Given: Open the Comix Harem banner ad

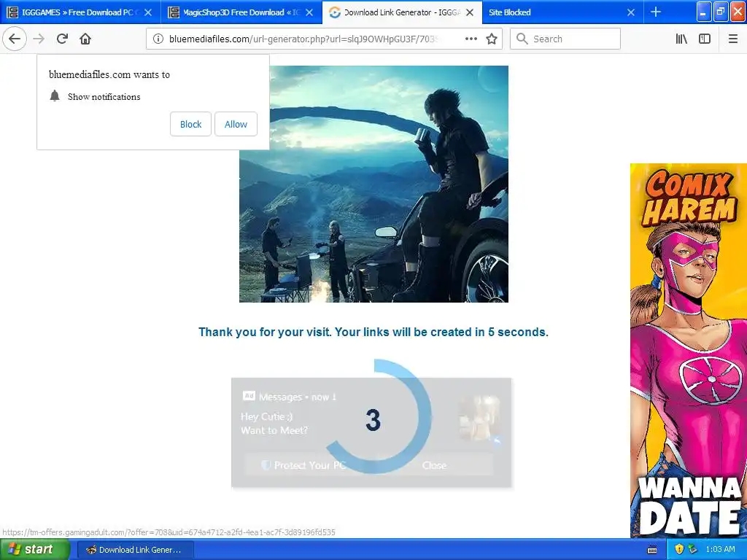Looking at the screenshot, I should 689,351.
